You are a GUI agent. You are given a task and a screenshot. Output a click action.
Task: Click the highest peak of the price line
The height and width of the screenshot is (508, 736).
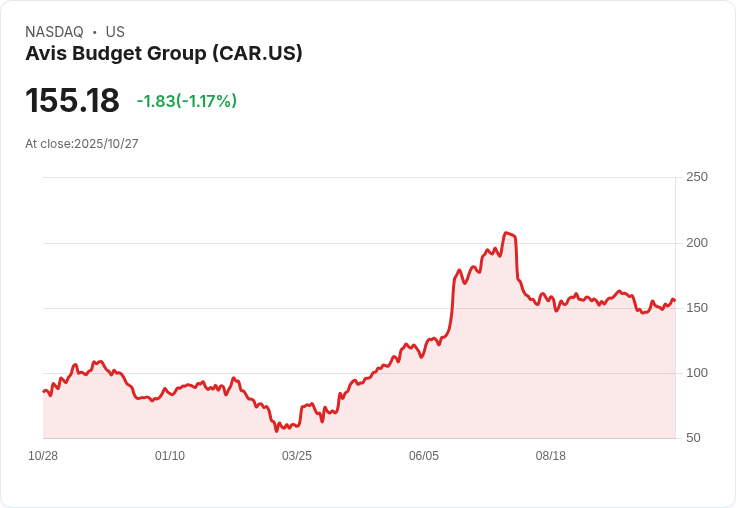point(507,233)
